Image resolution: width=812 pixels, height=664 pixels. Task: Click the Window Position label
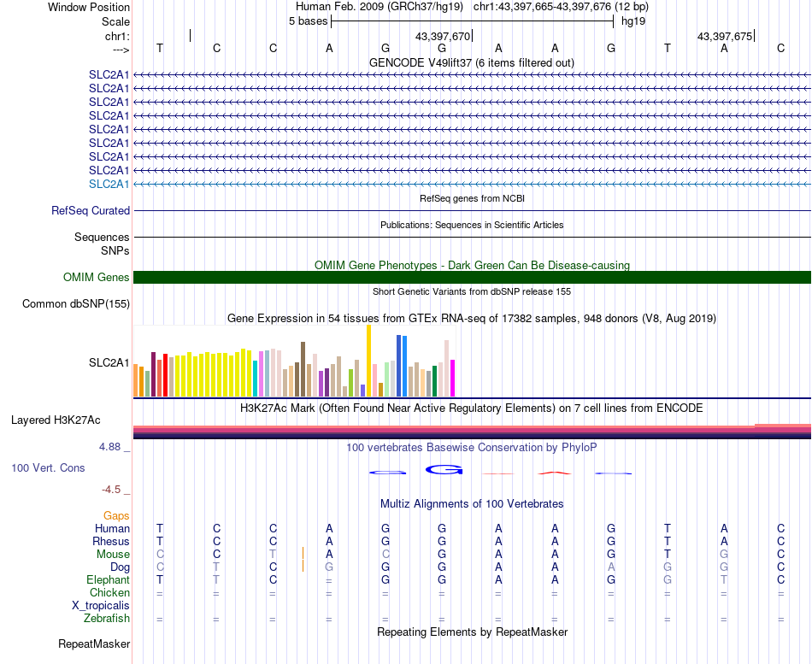[x=89, y=7]
